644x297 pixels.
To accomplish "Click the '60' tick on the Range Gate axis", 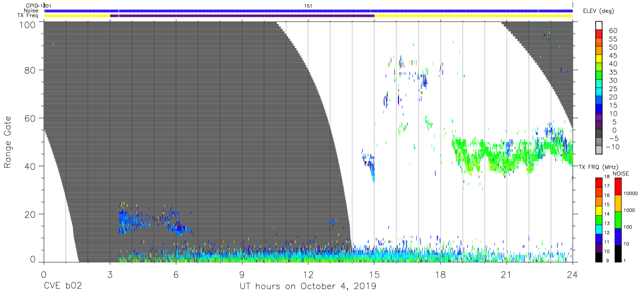I will point(30,118).
